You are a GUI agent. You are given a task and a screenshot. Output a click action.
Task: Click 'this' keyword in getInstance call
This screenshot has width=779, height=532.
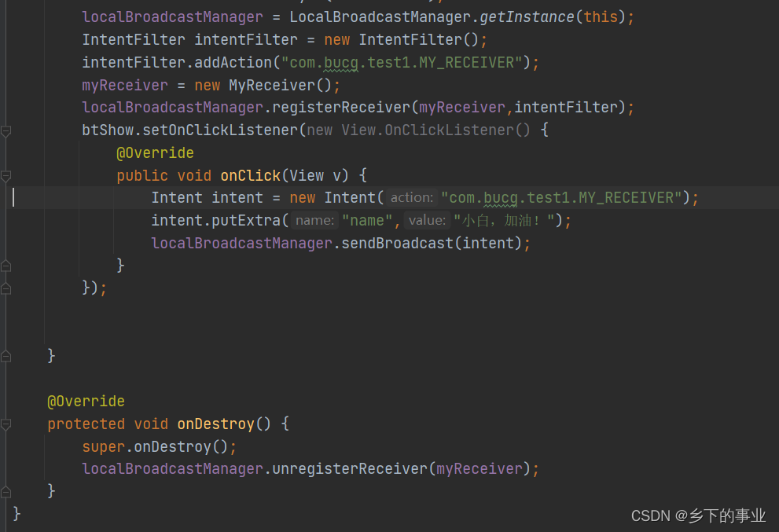coord(601,17)
